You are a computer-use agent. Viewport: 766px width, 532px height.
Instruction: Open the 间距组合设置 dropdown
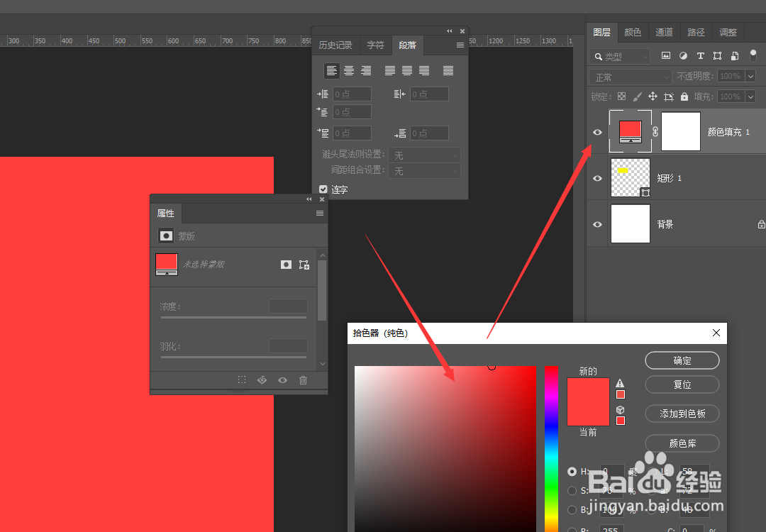(x=425, y=170)
